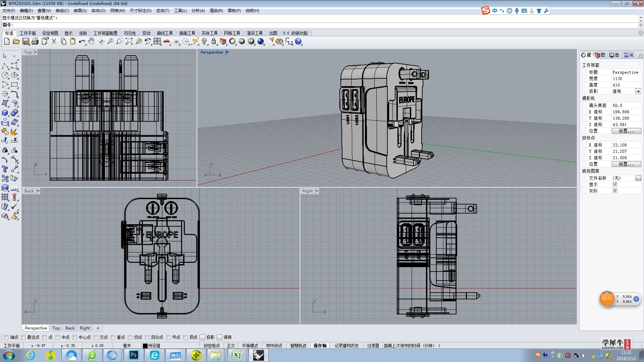Click the black 预设值 layer color swatch
The height and width of the screenshot is (362, 644).
[145, 346]
